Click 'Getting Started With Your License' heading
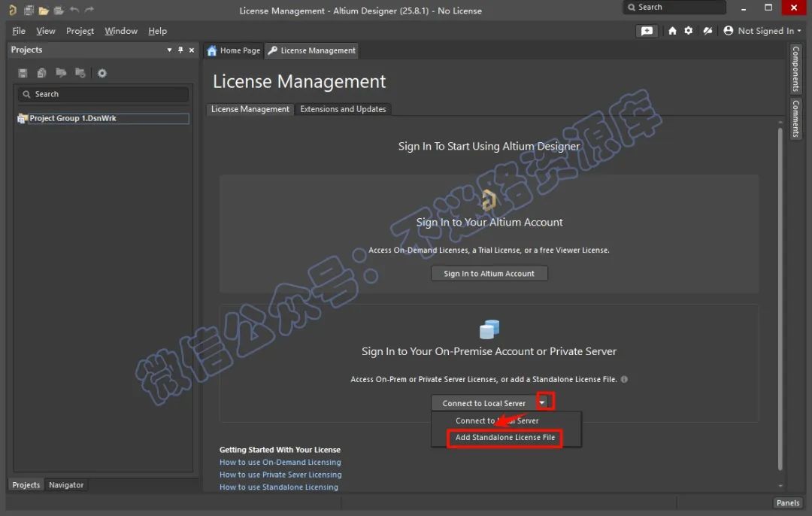The height and width of the screenshot is (516, 812). [280, 450]
